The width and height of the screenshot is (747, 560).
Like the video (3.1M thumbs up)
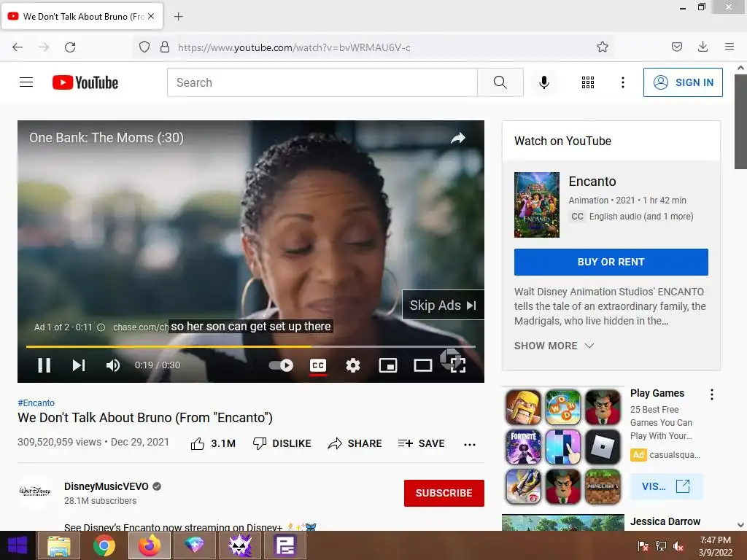tap(213, 443)
